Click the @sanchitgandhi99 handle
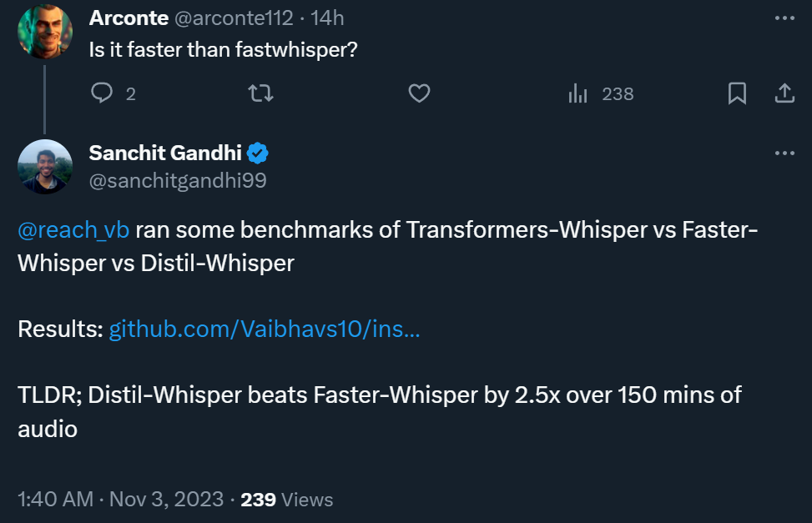The width and height of the screenshot is (812, 523). 178,180
